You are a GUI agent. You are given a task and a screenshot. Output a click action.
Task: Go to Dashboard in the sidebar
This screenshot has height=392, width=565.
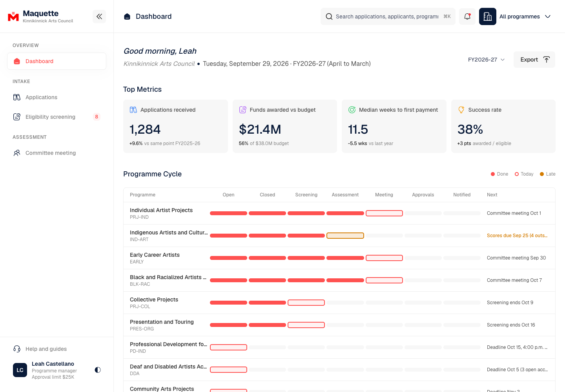click(57, 61)
